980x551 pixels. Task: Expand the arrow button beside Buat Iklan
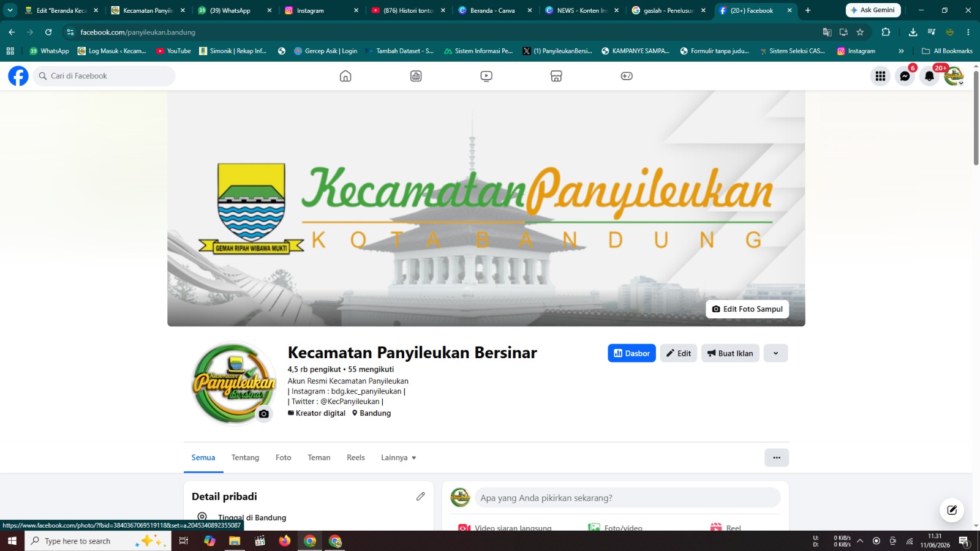[x=775, y=353]
